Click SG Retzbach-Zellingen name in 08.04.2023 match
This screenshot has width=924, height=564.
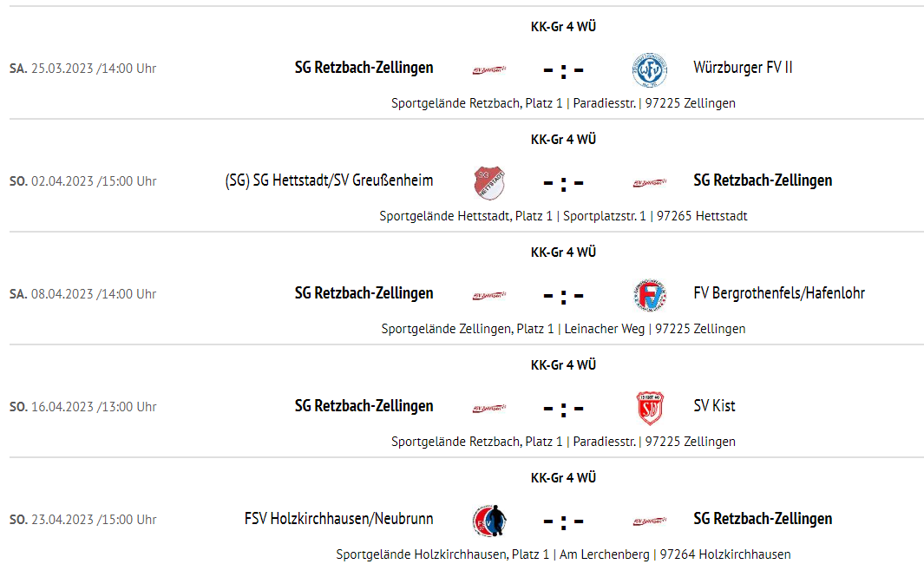[364, 293]
